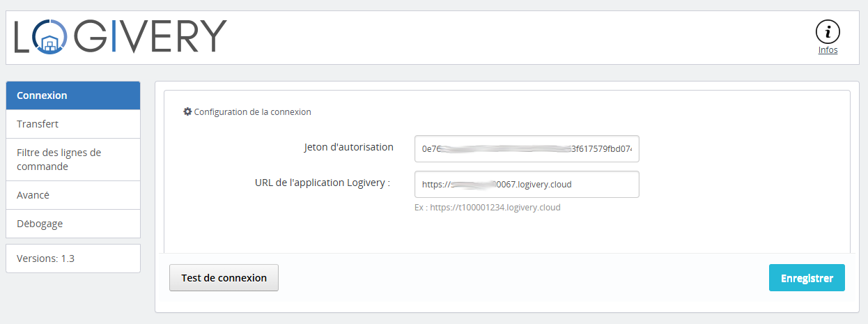
Task: Click the Enregistrer button
Action: pos(807,278)
